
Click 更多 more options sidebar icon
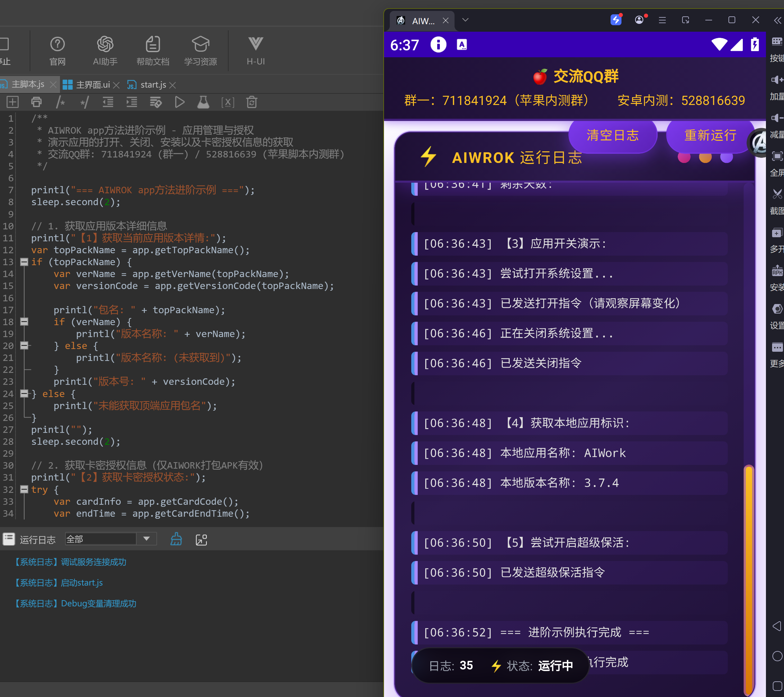(x=778, y=355)
